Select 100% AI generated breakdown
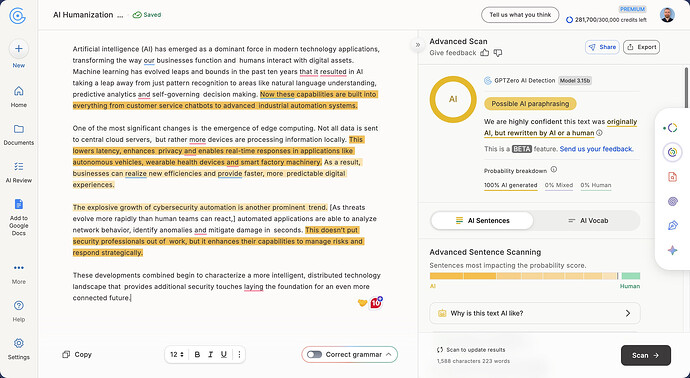This screenshot has height=378, width=690. (x=510, y=185)
